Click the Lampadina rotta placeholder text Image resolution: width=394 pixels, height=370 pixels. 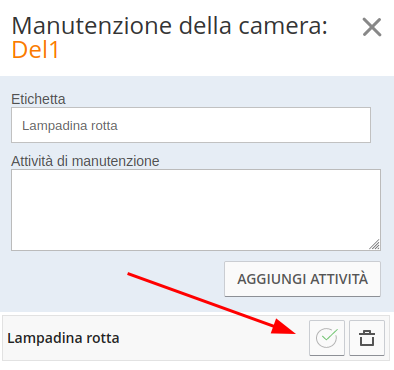point(70,126)
